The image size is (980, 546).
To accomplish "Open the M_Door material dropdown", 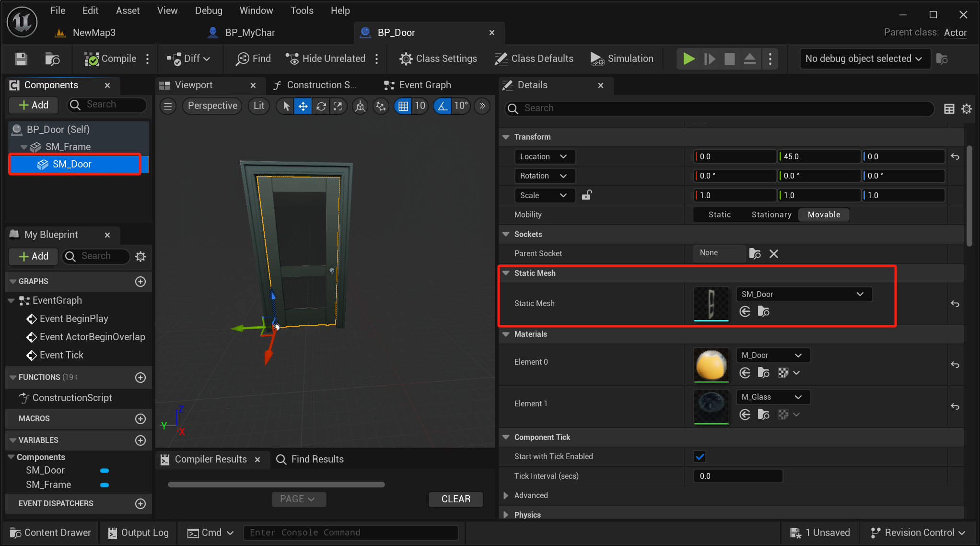I will tap(773, 356).
